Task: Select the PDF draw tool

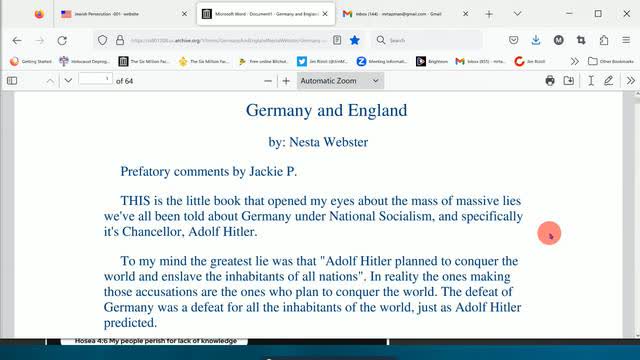Action: 609,81
